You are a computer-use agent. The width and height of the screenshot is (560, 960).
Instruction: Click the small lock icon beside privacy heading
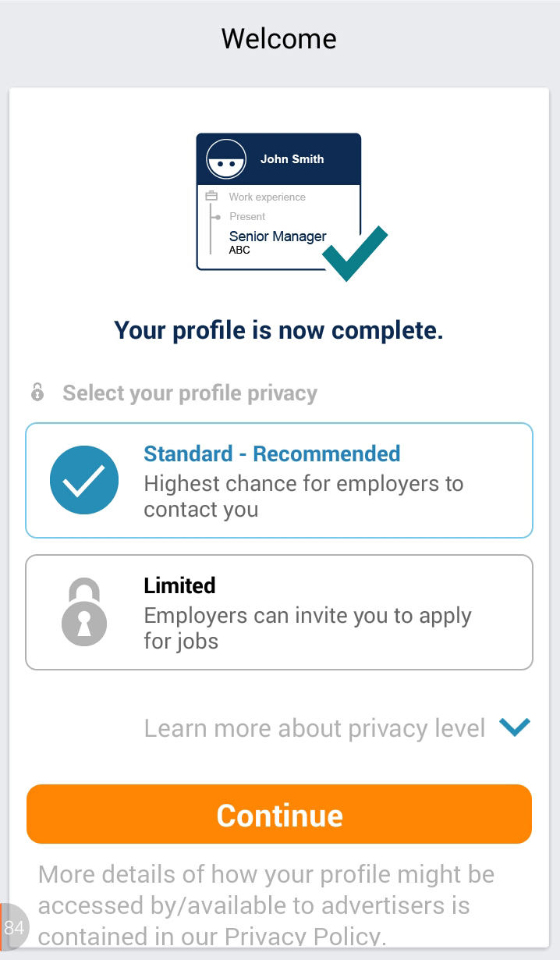37,392
